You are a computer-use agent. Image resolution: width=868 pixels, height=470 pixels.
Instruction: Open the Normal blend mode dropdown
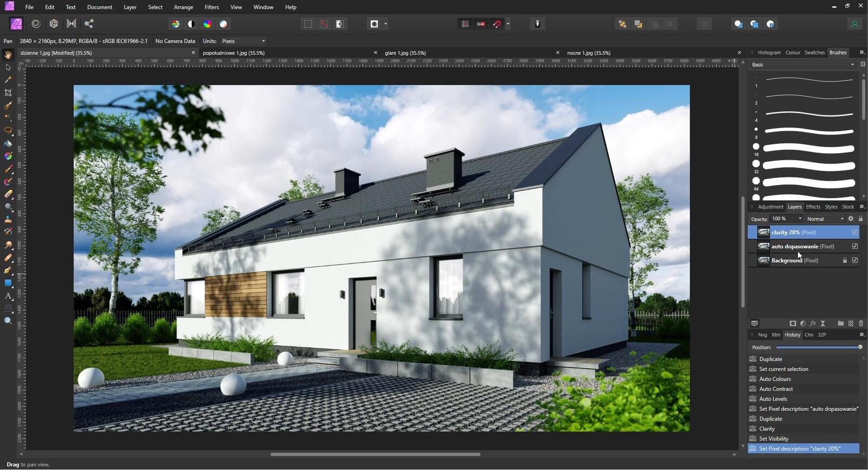825,219
